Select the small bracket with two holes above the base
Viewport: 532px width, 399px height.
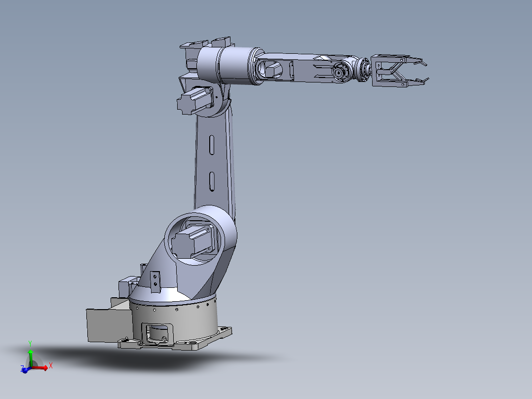pyautogui.click(x=155, y=281)
